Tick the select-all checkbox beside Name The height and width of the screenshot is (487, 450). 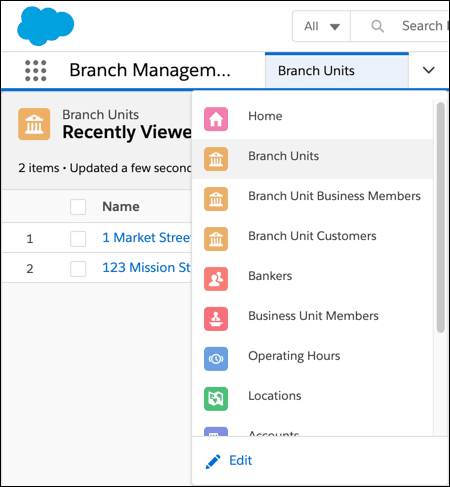[78, 207]
